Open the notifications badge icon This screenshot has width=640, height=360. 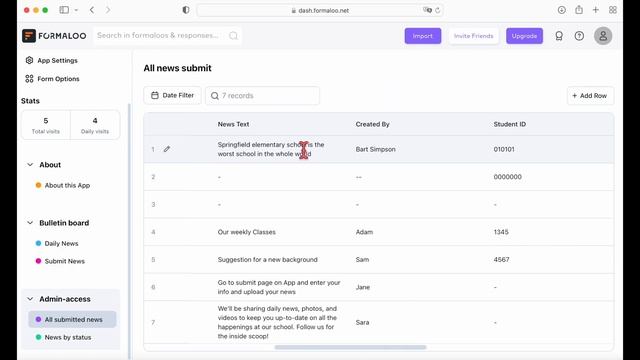(x=559, y=36)
